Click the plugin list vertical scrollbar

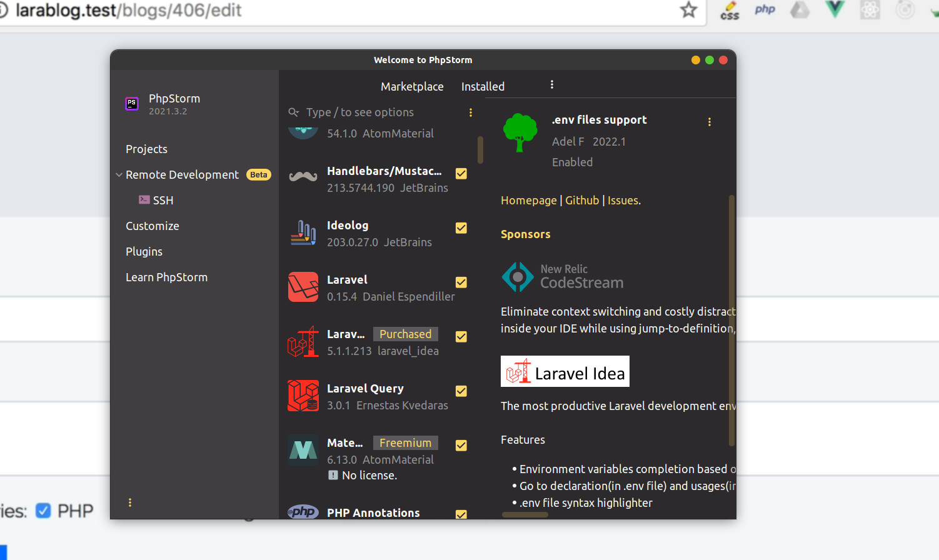(x=480, y=149)
